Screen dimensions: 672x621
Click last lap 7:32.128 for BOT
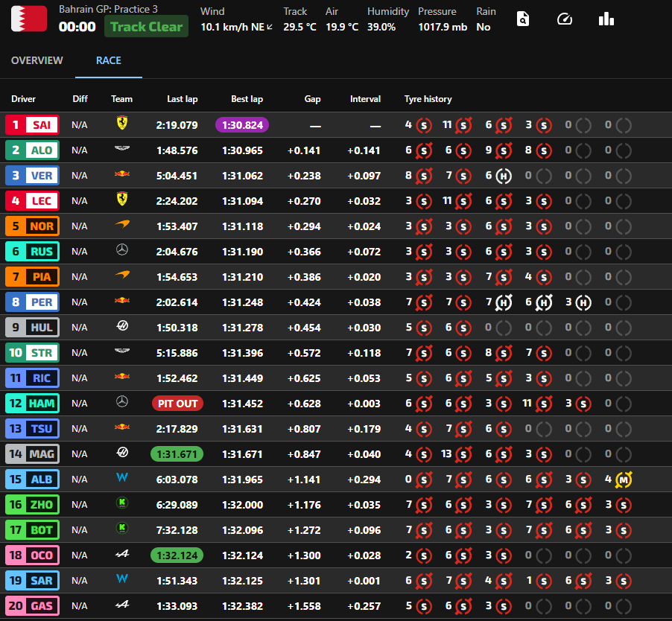point(177,530)
